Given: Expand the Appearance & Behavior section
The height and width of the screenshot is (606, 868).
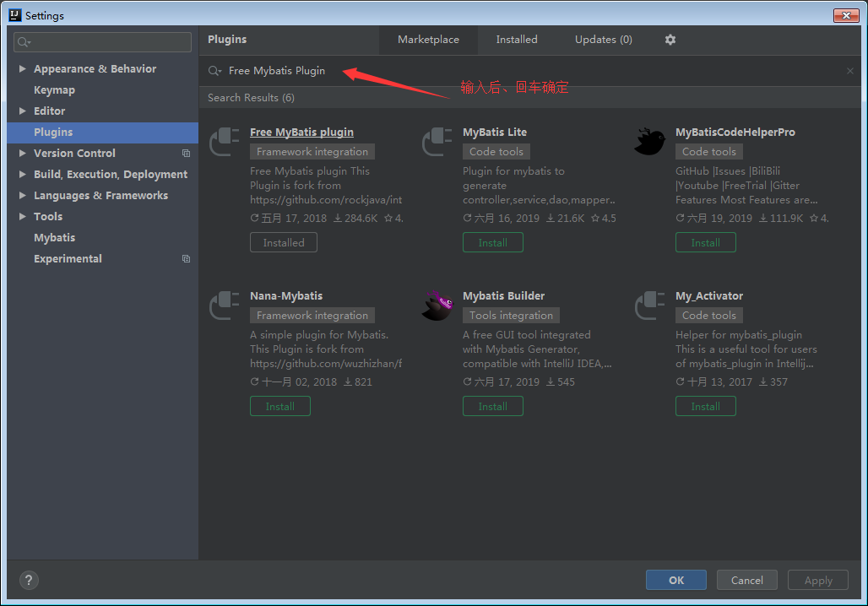Looking at the screenshot, I should click(x=22, y=68).
